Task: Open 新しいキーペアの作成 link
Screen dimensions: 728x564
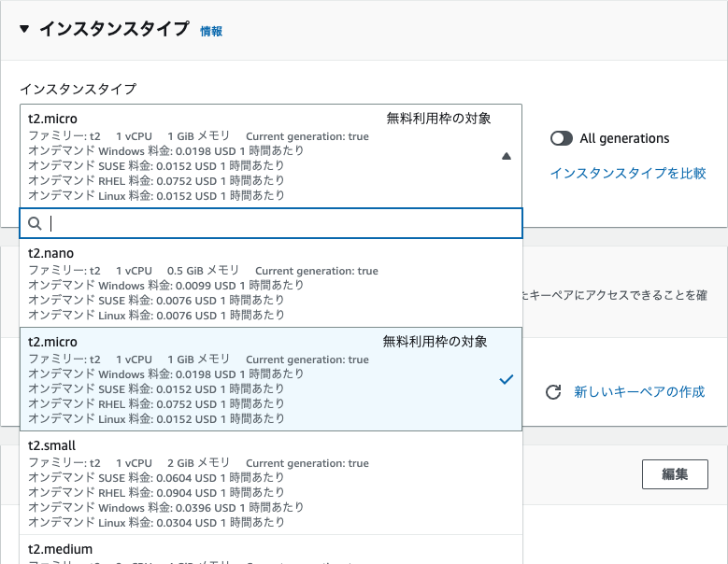Action: (x=639, y=391)
